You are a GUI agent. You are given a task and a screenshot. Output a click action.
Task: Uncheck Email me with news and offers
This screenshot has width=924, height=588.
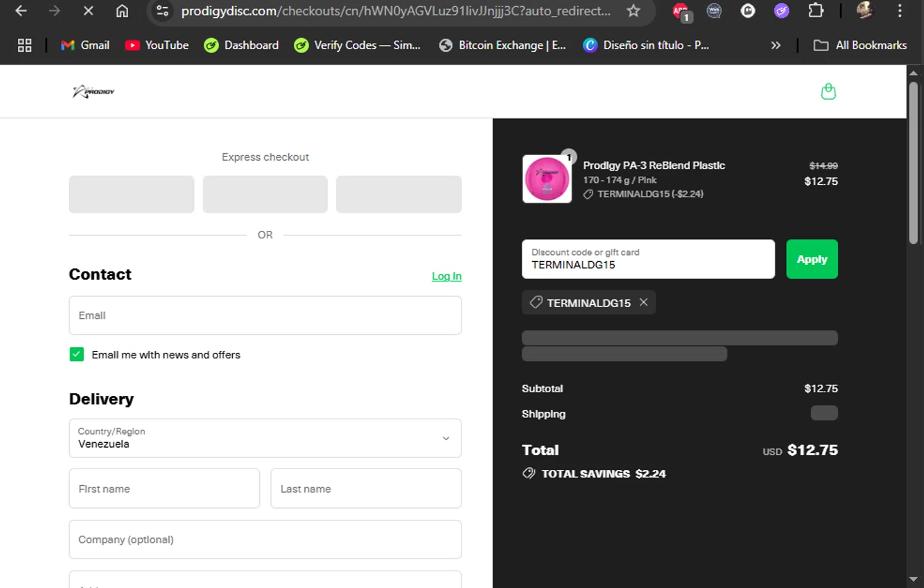(76, 355)
